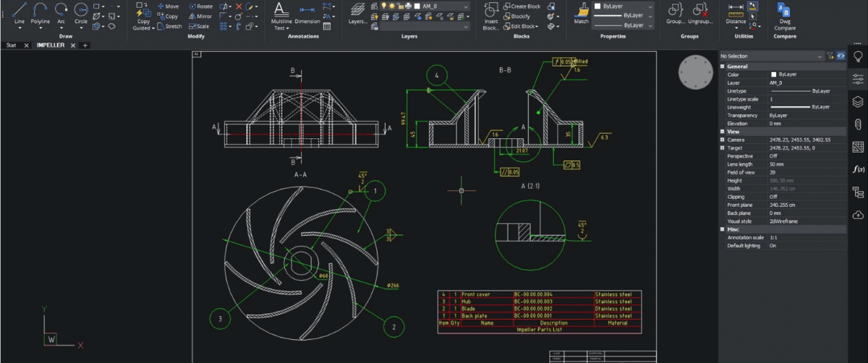Select the Polyline tool

point(41,12)
